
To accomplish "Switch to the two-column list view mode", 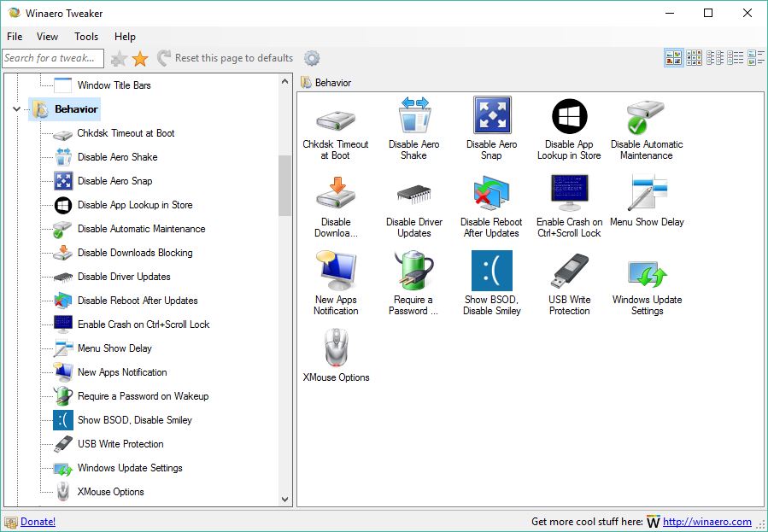I will click(715, 58).
